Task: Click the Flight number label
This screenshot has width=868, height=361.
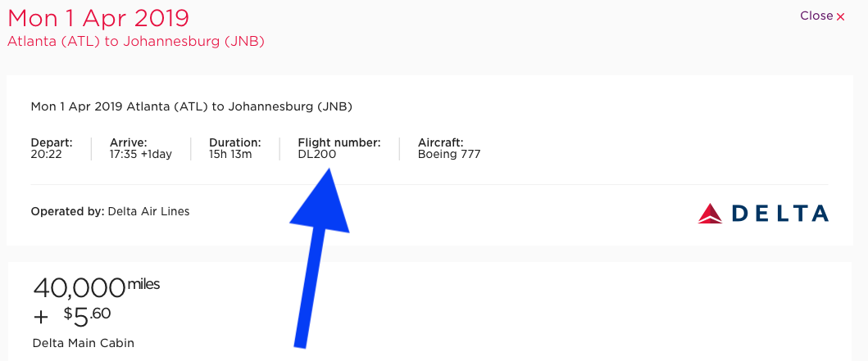Action: [339, 142]
